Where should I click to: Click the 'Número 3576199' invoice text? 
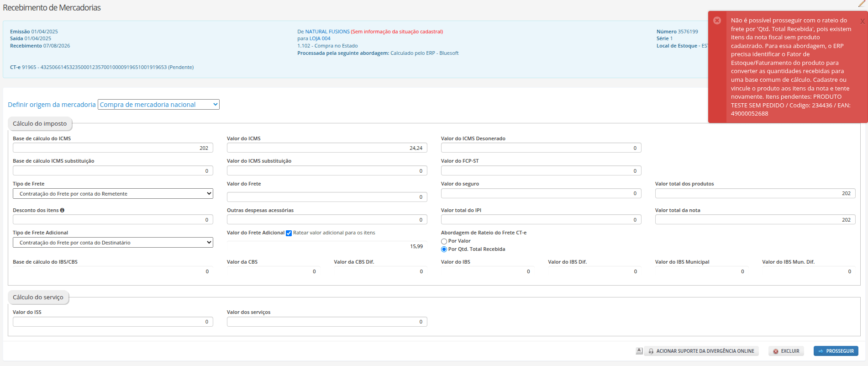coord(677,32)
